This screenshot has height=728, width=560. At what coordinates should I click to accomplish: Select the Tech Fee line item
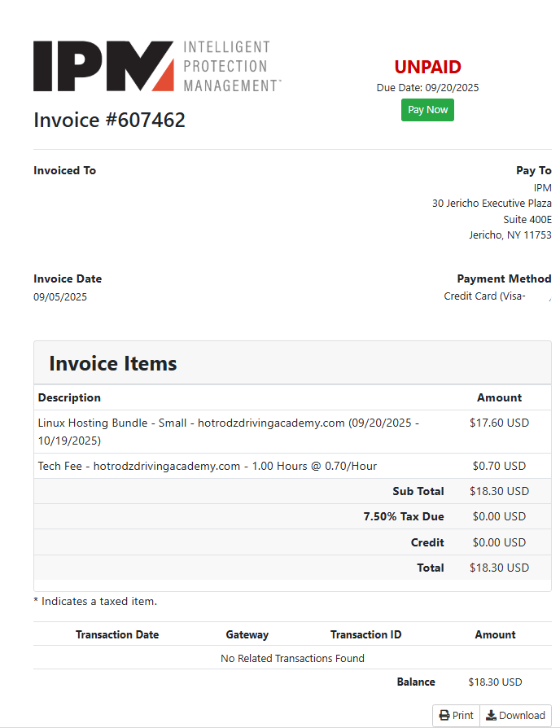pyautogui.click(x=207, y=466)
